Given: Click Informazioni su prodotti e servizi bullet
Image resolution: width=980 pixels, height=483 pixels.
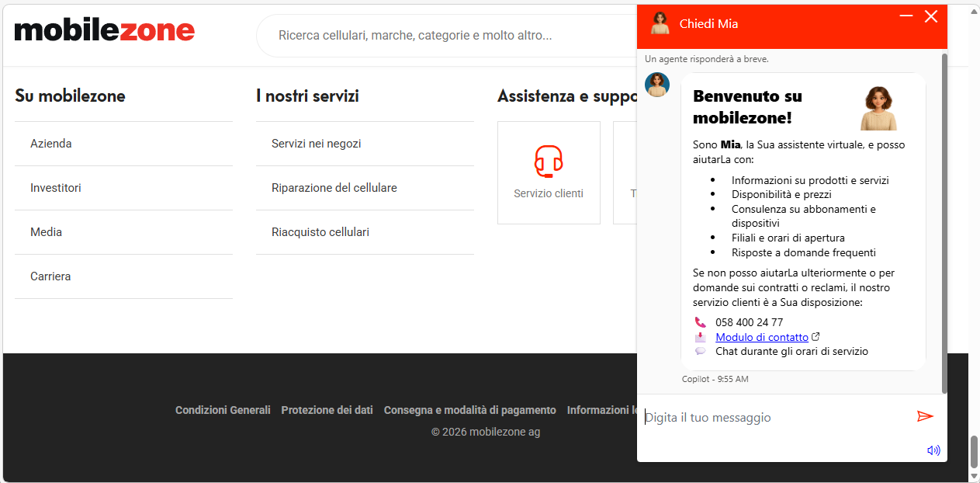Looking at the screenshot, I should (x=810, y=180).
